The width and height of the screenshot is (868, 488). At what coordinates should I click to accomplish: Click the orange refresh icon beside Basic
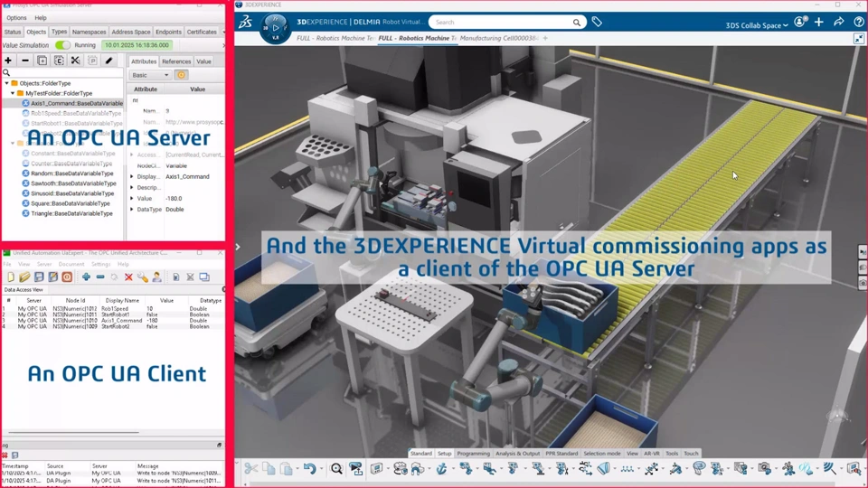click(x=181, y=75)
